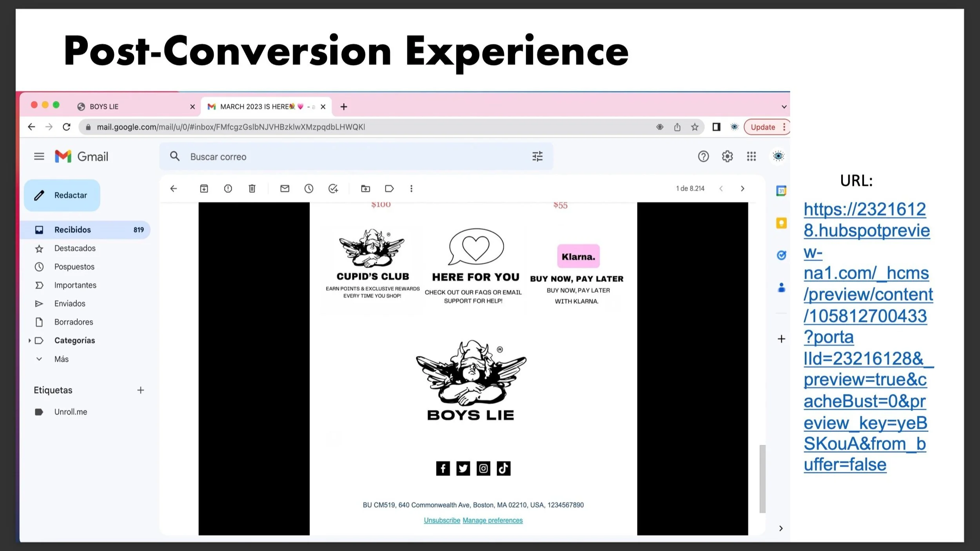Move email to folder icon

(365, 188)
